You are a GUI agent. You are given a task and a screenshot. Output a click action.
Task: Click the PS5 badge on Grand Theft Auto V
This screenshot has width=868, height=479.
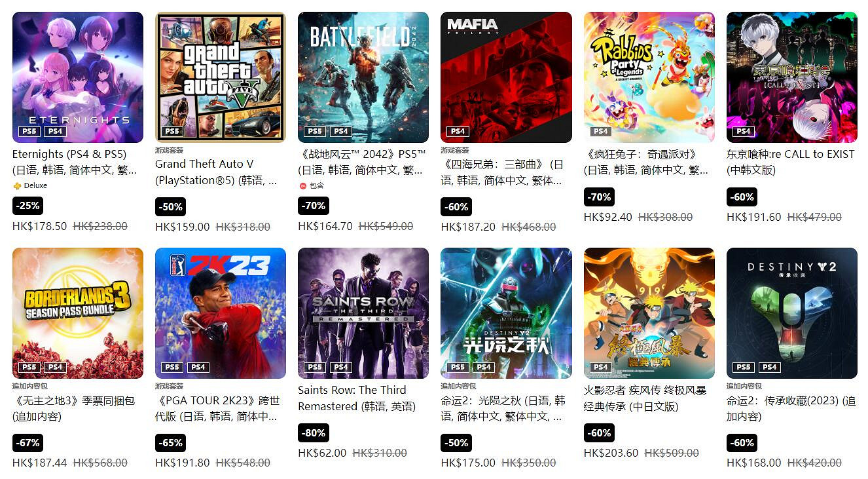coord(172,131)
